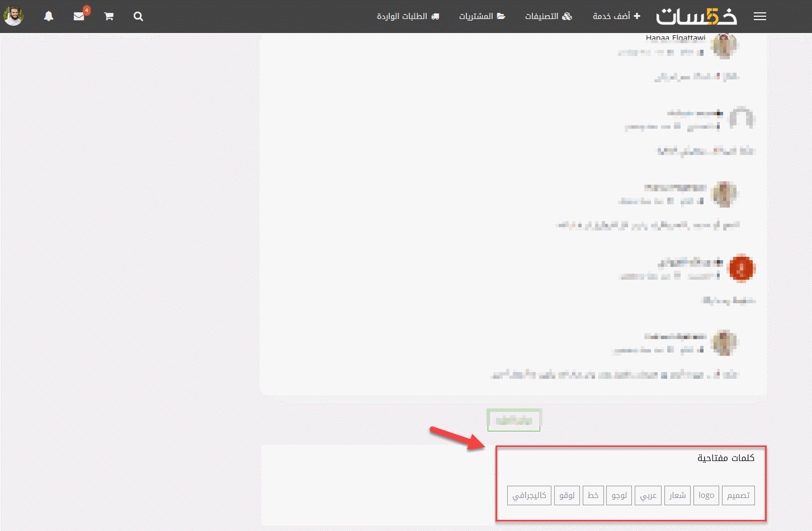Select the لوقو keyword tag
812x531 pixels.
[x=566, y=495]
